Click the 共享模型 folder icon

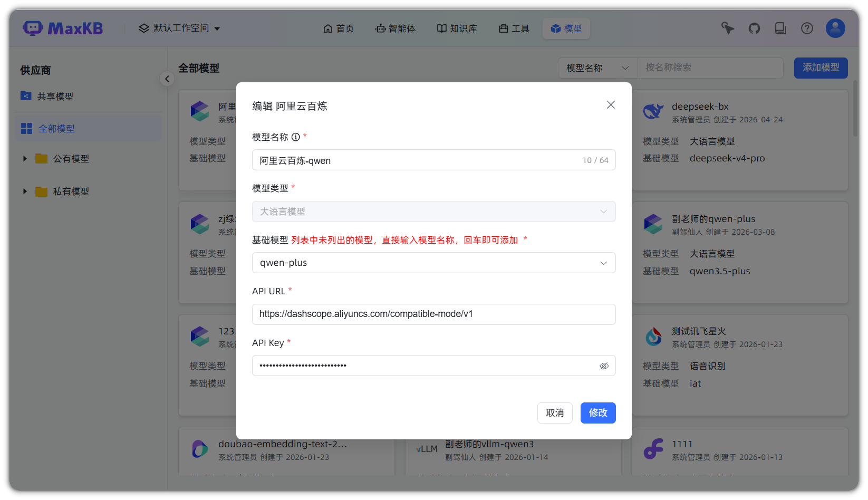pyautogui.click(x=26, y=96)
